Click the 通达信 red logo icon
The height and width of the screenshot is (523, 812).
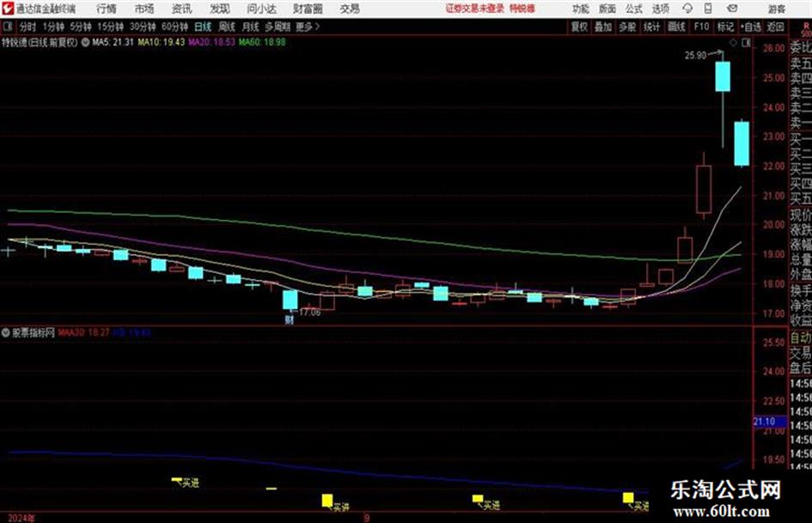[8, 9]
